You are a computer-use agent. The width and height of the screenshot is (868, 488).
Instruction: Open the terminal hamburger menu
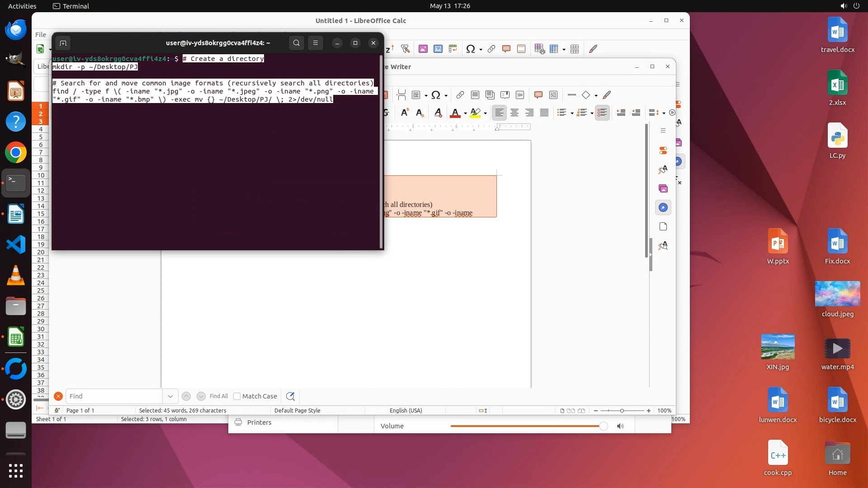[316, 43]
